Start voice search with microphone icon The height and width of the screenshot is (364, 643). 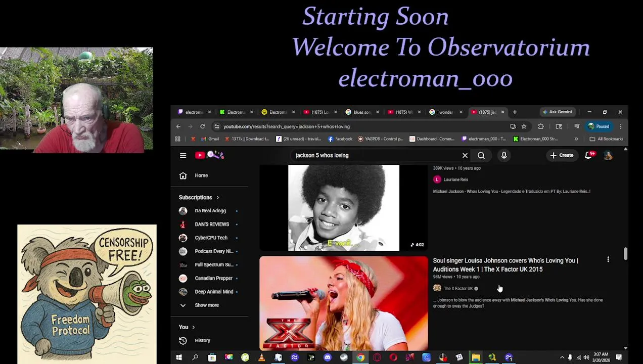pos(504,155)
